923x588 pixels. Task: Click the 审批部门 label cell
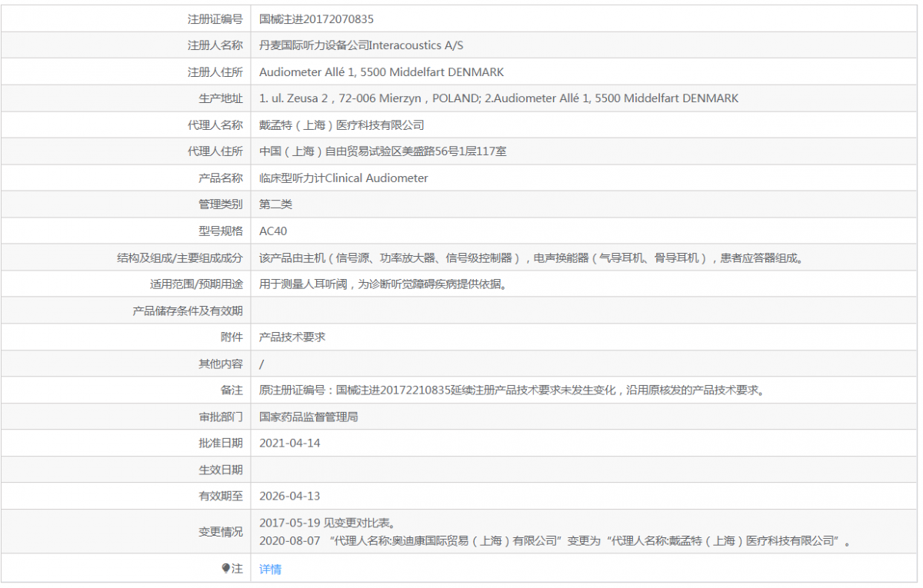tap(126, 417)
